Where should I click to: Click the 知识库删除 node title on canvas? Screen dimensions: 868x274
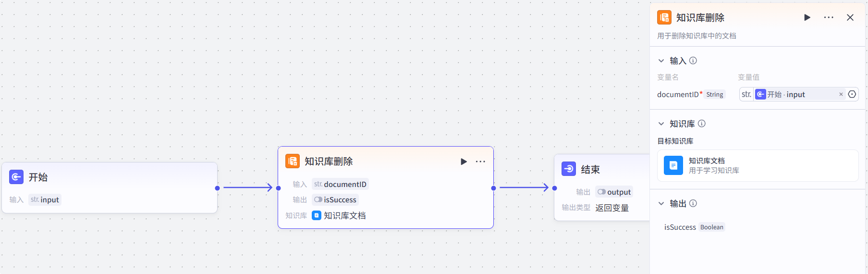[329, 161]
